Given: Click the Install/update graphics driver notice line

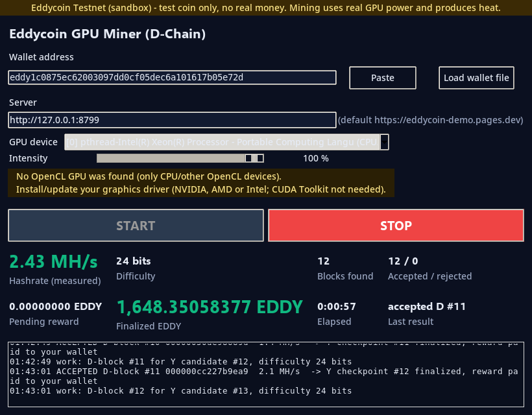Looking at the screenshot, I should click(201, 189).
